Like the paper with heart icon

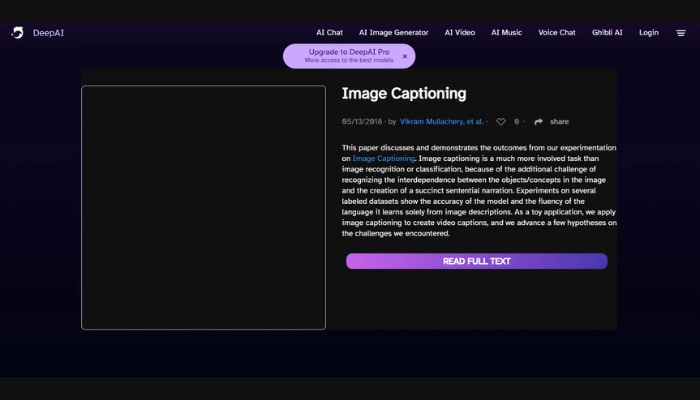[501, 121]
